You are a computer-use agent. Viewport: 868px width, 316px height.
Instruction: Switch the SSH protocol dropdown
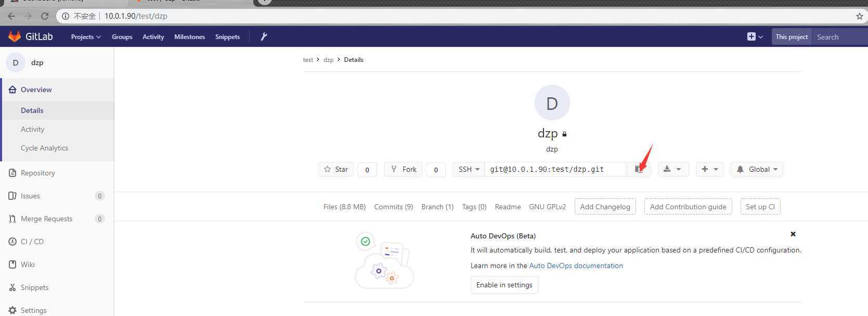[469, 169]
